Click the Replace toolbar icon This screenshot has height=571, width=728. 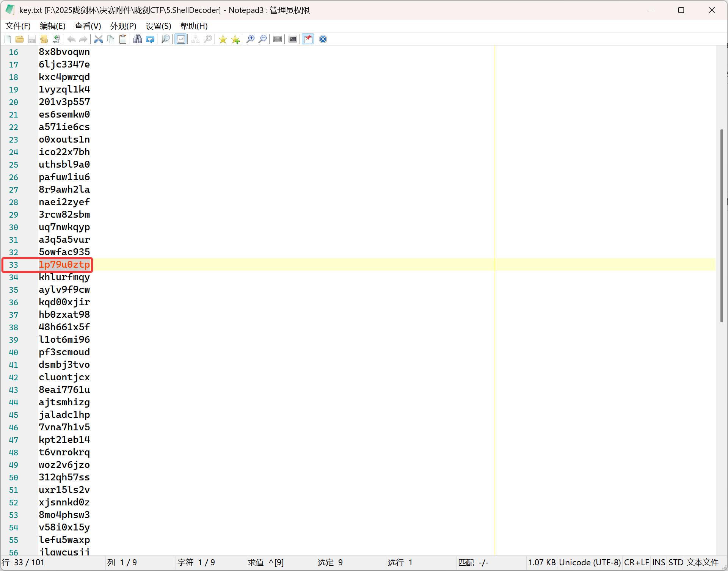[150, 39]
